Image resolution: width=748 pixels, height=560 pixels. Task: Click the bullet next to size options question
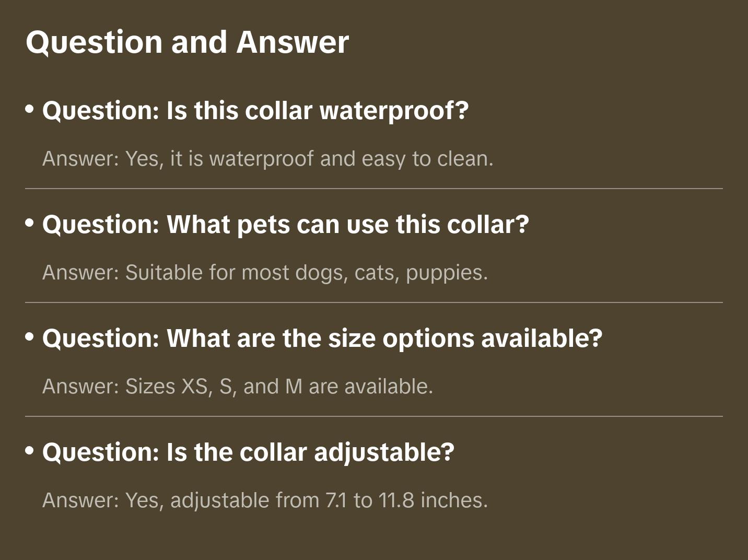pyautogui.click(x=30, y=337)
